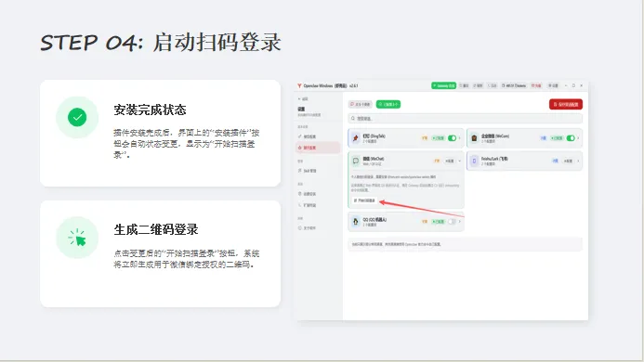Click the 生成二维码登录 heading
644x362 pixels.
tap(156, 229)
